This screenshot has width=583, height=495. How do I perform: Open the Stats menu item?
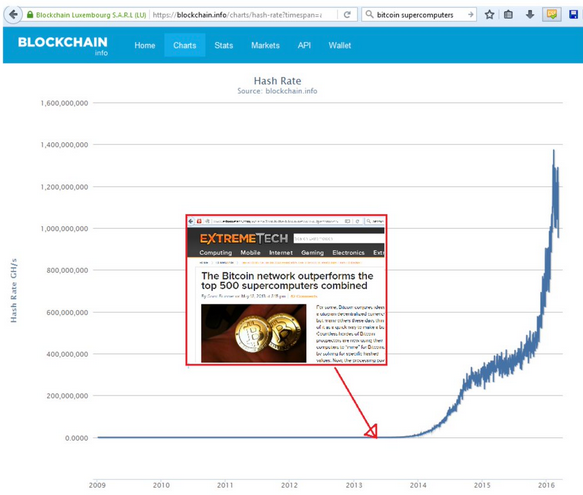[x=224, y=45]
